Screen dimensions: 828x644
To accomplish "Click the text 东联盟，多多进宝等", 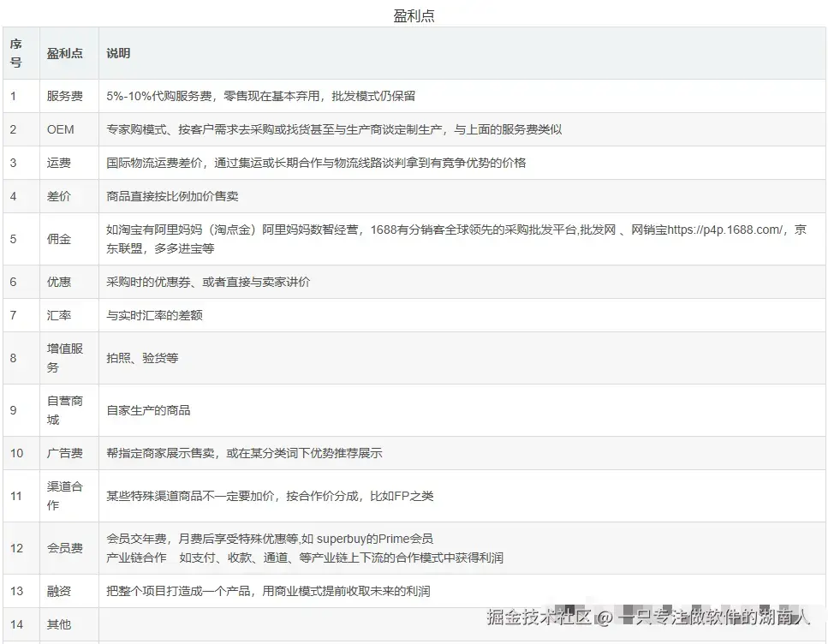I will [x=160, y=249].
